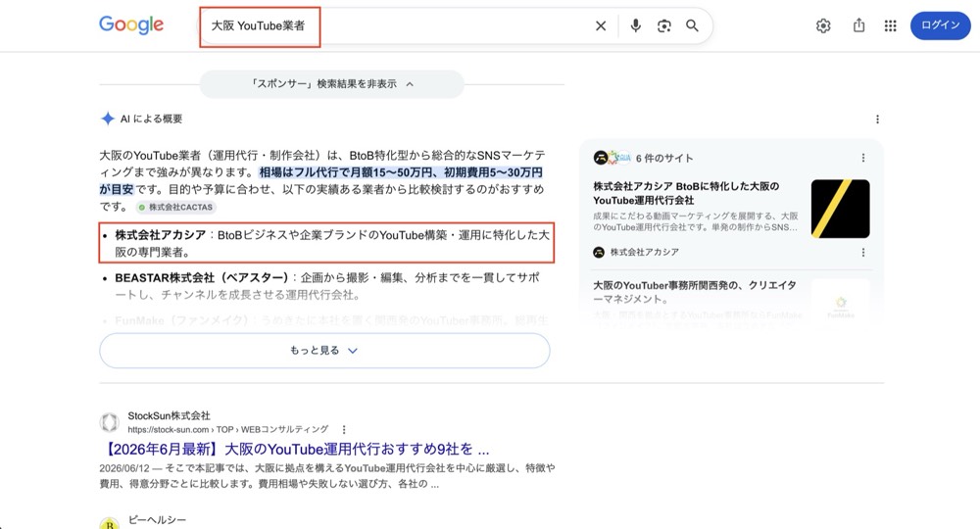
Task: Open Google Lens image search icon
Action: [x=663, y=25]
